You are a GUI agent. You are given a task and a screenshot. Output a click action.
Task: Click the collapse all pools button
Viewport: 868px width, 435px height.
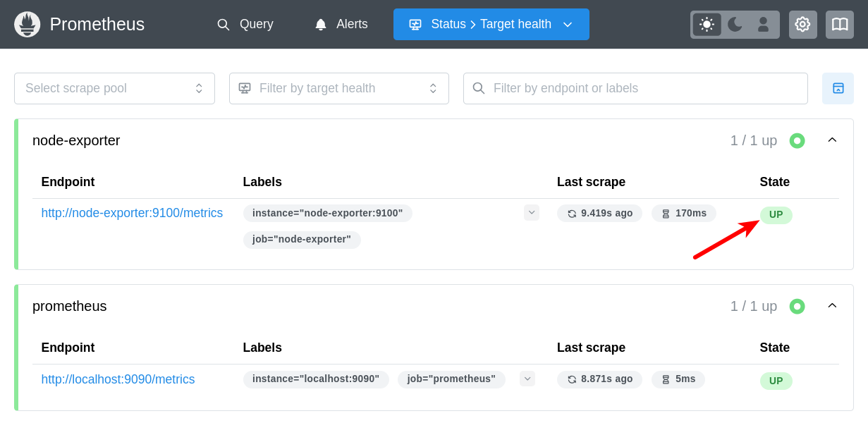(x=838, y=88)
